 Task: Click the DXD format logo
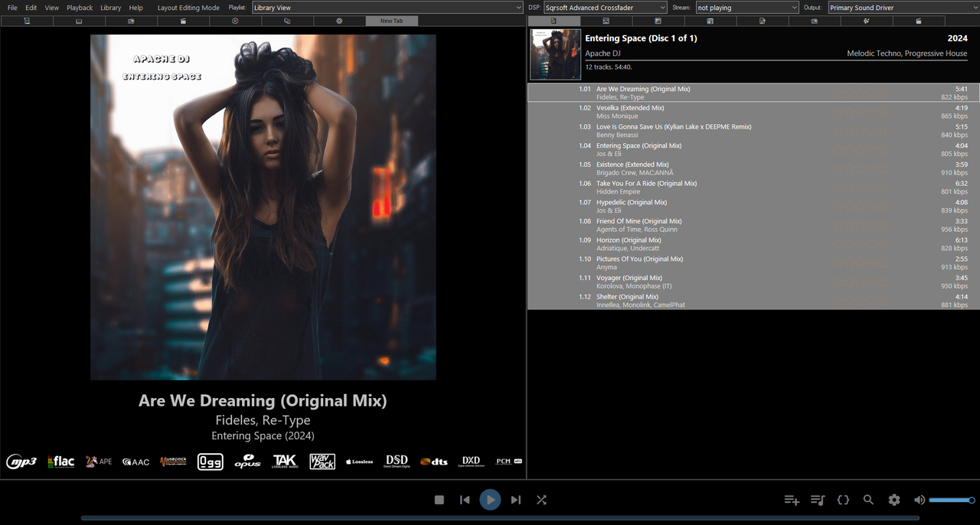[471, 461]
